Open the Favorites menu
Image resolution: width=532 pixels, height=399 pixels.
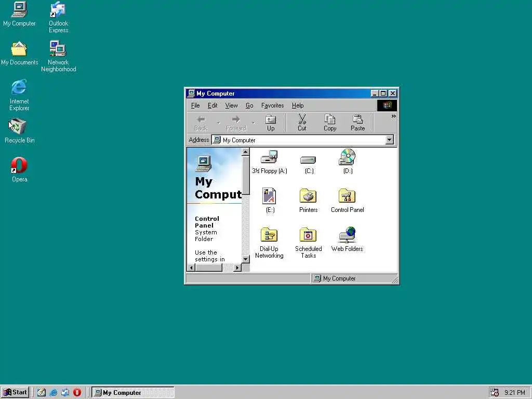(272, 105)
